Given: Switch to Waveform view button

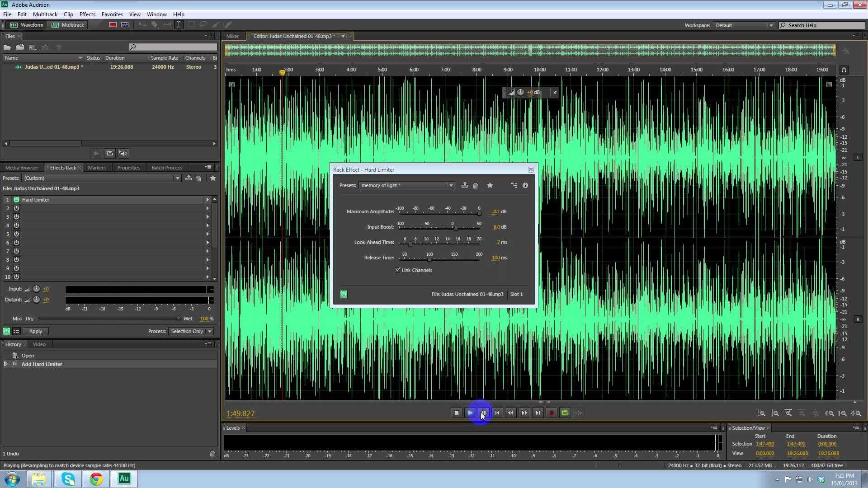Looking at the screenshot, I should (27, 25).
